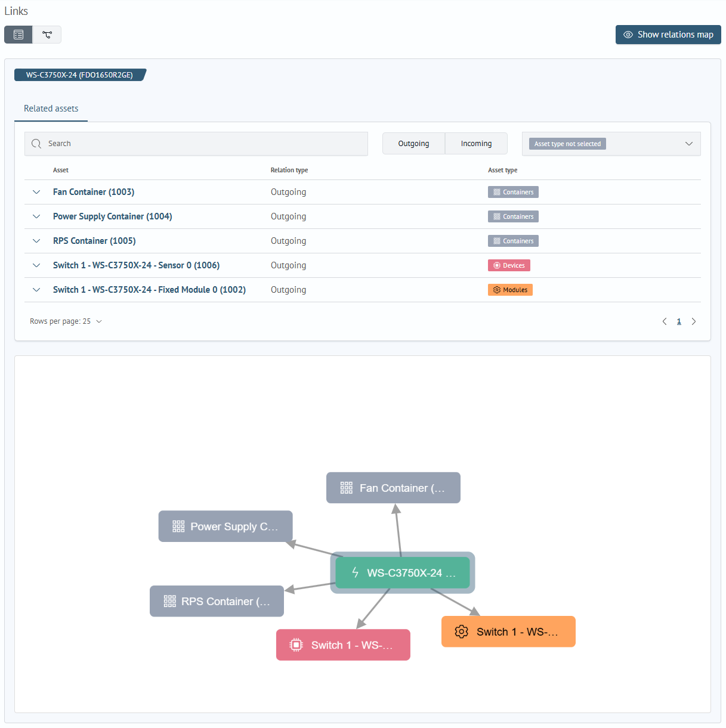This screenshot has width=726, height=728.
Task: Switch to the list view icon
Action: (x=18, y=35)
